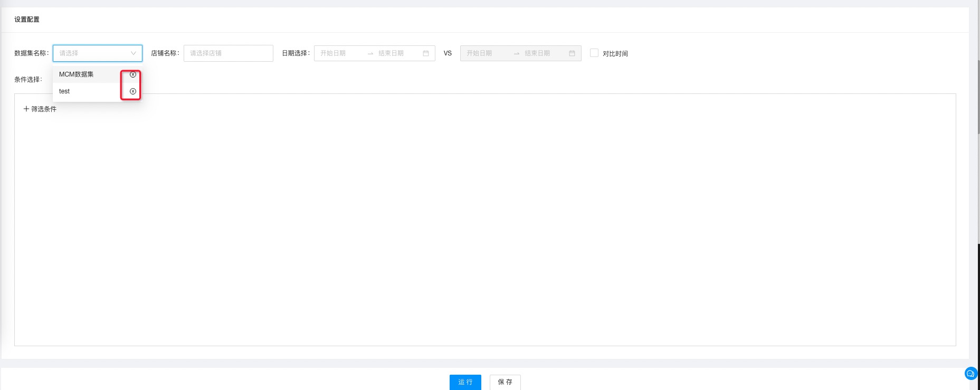Click calendar icon in comparison date range
The height and width of the screenshot is (390, 980).
coord(572,53)
